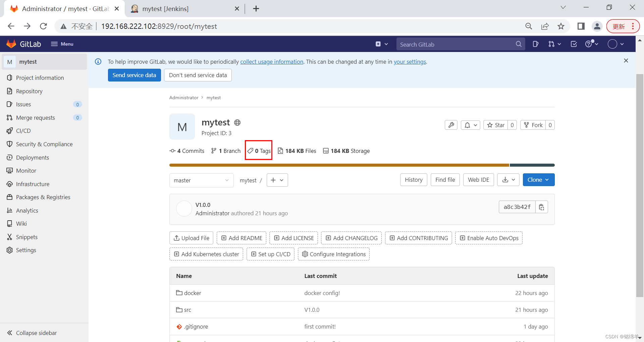
Task: Open the To-Do list icon in navbar
Action: (x=574, y=44)
